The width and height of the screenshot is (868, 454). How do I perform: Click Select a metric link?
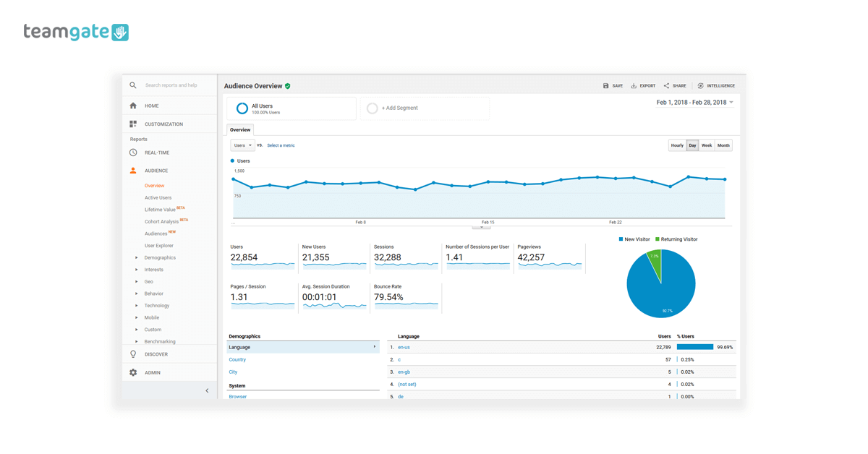(x=281, y=145)
